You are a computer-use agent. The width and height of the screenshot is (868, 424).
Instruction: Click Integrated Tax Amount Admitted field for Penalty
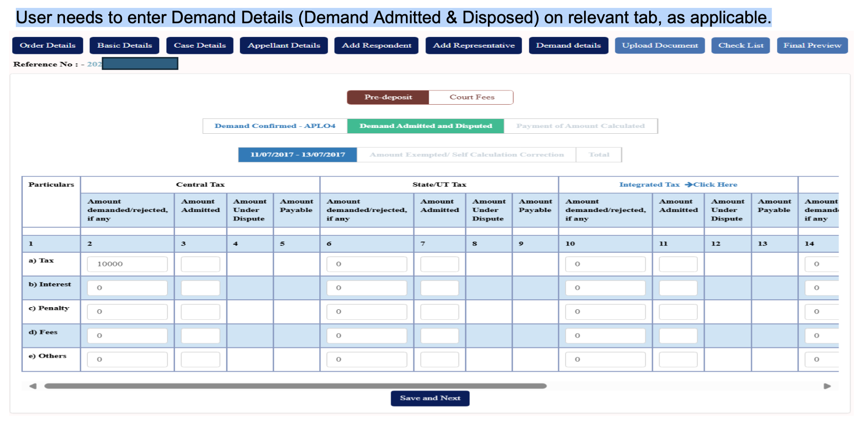pos(678,311)
